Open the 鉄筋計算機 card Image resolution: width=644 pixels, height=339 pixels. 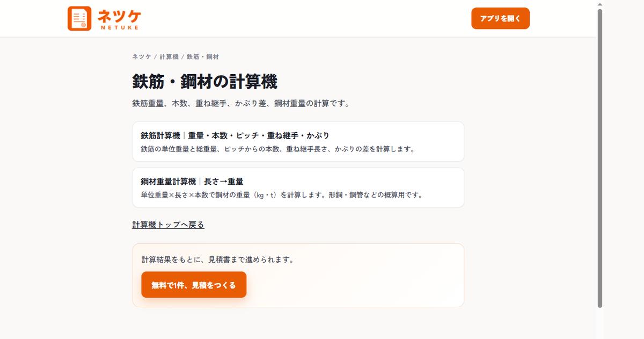tap(298, 142)
